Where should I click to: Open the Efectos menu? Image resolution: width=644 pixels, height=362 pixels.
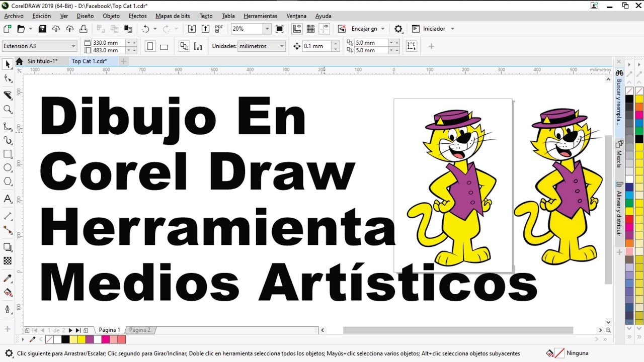138,16
